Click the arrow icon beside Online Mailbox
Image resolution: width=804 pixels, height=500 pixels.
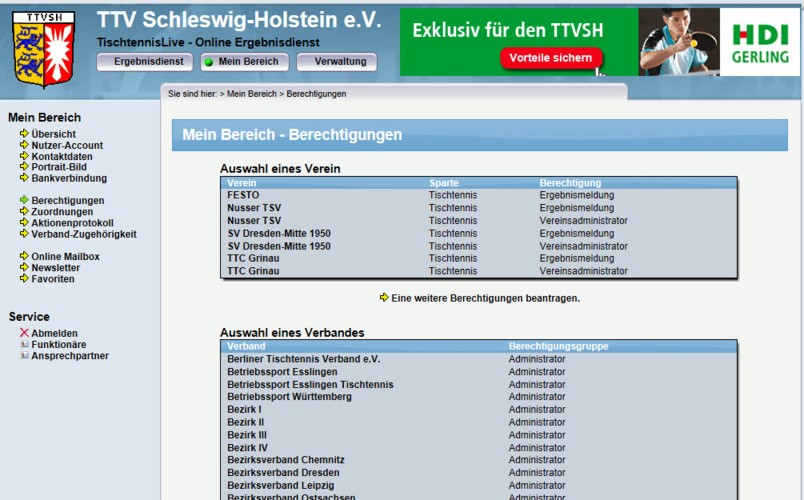(x=24, y=257)
